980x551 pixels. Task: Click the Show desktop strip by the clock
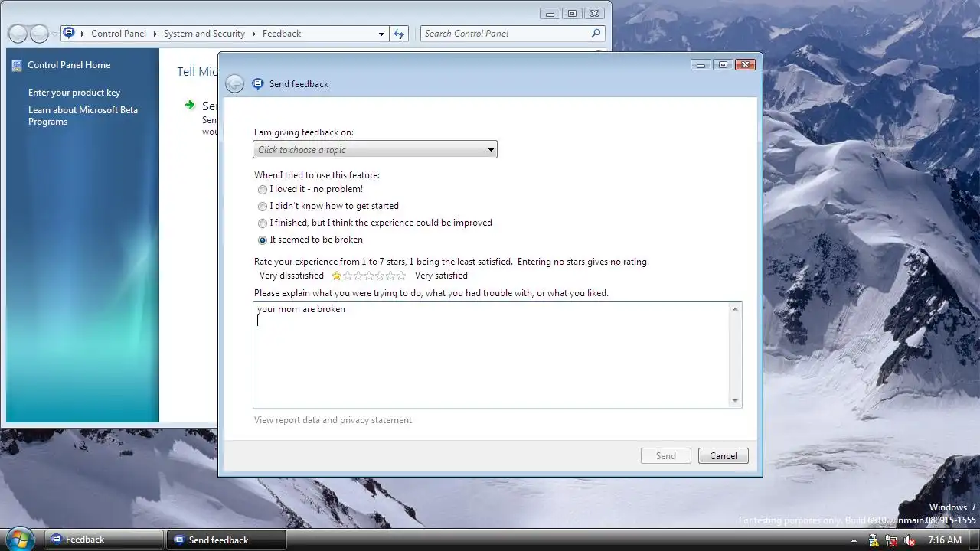point(975,540)
